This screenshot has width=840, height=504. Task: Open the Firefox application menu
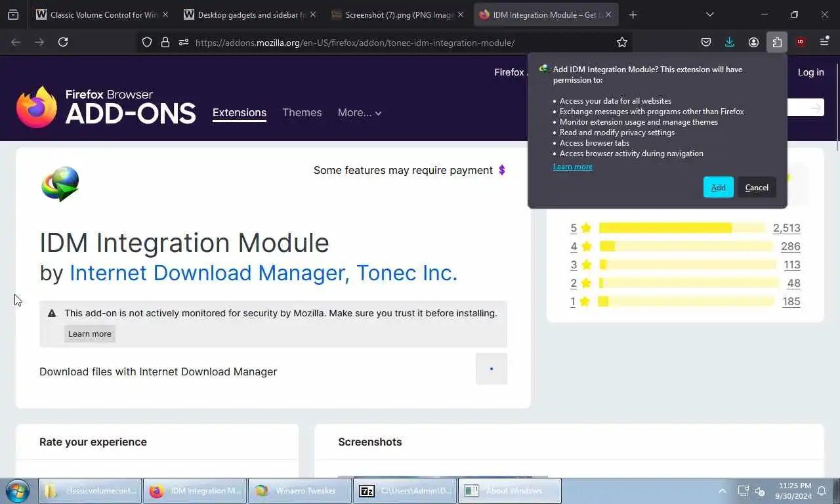tap(824, 42)
